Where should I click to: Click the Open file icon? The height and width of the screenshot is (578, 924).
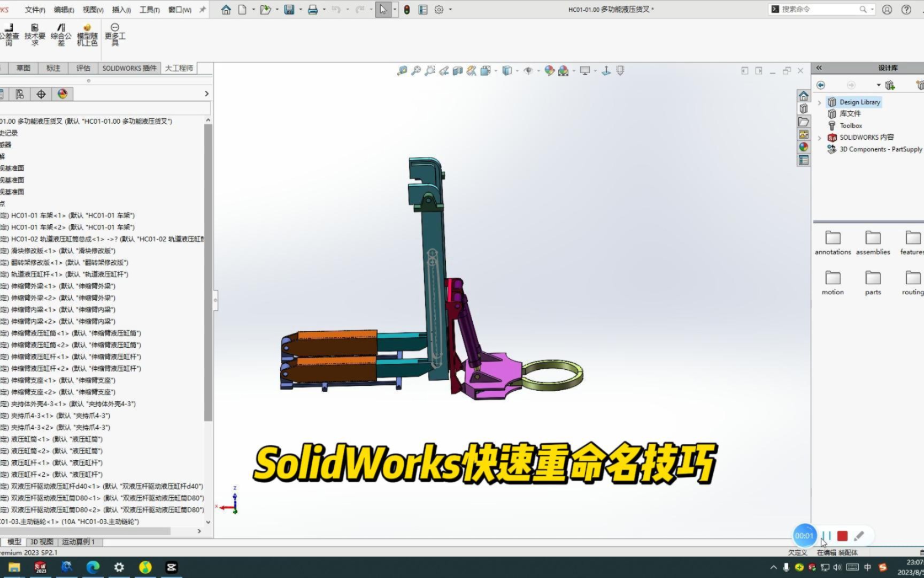(x=265, y=10)
